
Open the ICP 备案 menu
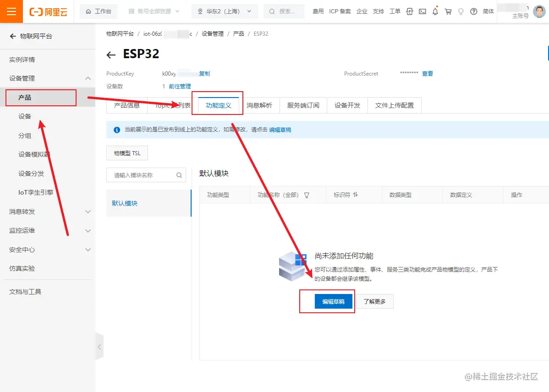(340, 11)
